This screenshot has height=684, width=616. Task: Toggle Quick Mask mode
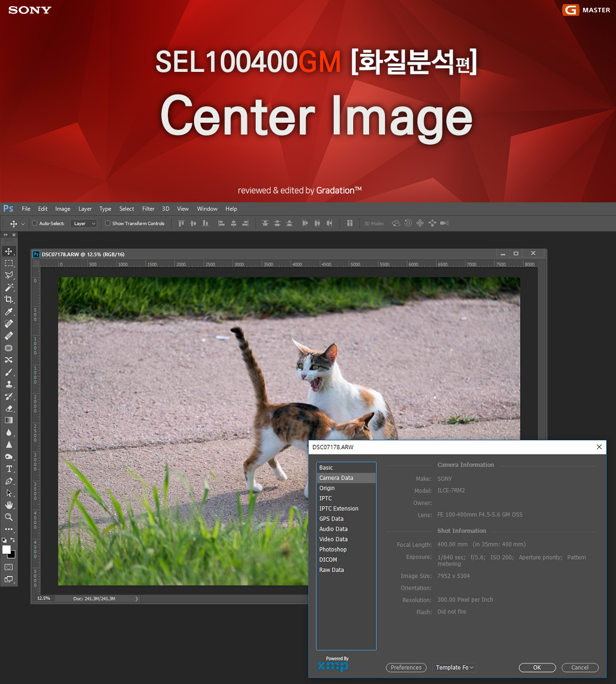(9, 567)
